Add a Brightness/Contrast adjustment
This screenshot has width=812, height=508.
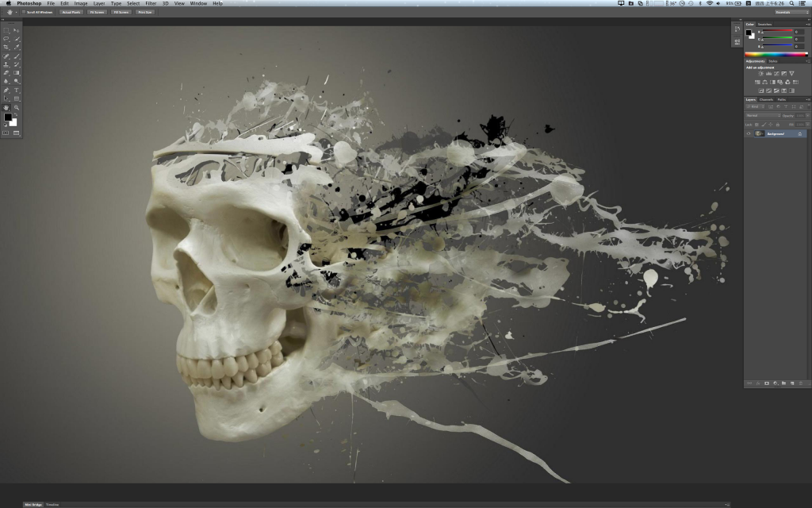[761, 74]
